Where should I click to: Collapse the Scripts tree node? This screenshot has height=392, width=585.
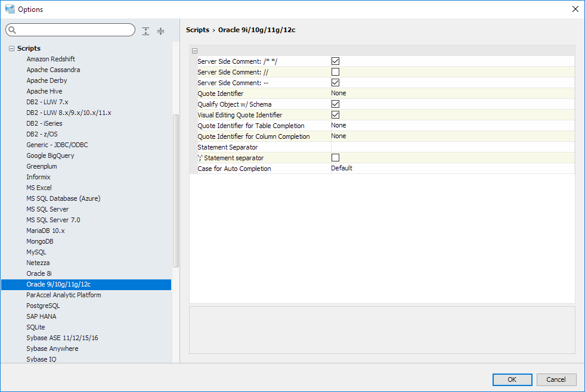click(x=11, y=48)
